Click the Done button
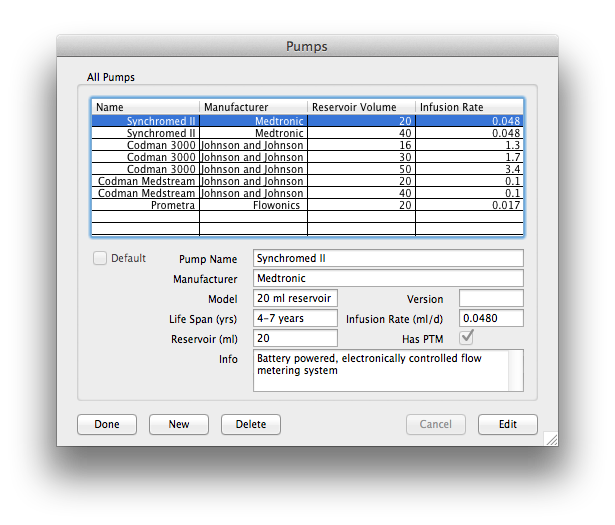This screenshot has width=615, height=525. pos(107,424)
